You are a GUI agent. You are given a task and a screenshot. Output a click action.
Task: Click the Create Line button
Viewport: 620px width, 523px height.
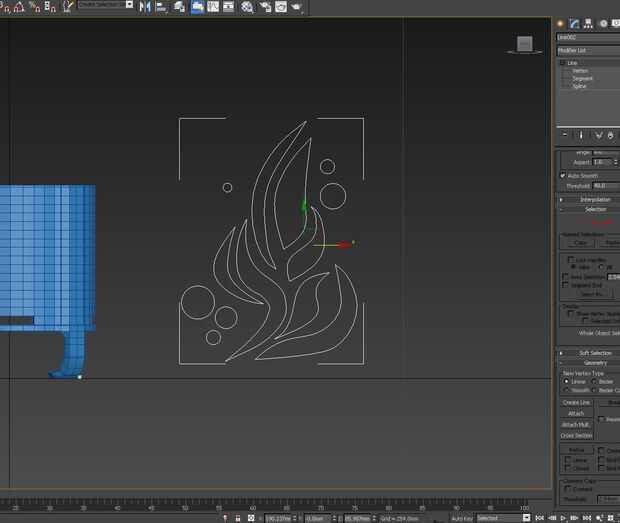pos(577,402)
